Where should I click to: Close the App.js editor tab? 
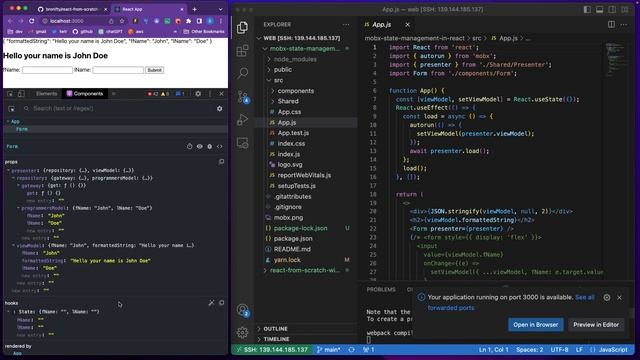[407, 24]
